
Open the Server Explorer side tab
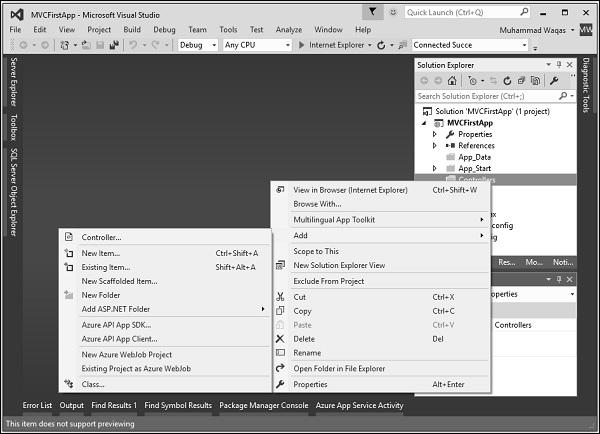13,81
